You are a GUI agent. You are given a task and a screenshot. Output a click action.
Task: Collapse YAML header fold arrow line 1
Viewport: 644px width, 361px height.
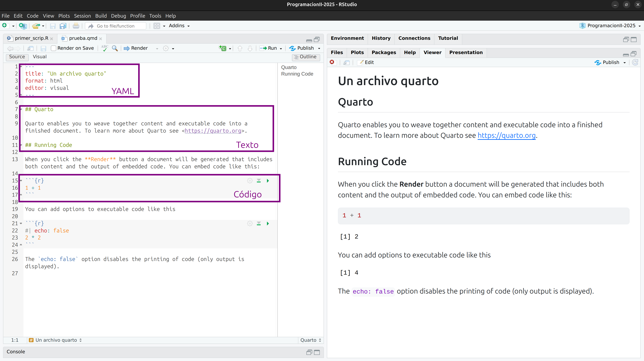[x=21, y=66]
